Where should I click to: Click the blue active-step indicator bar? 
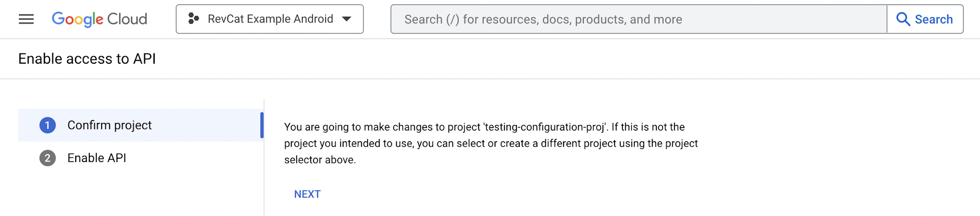coord(262,125)
